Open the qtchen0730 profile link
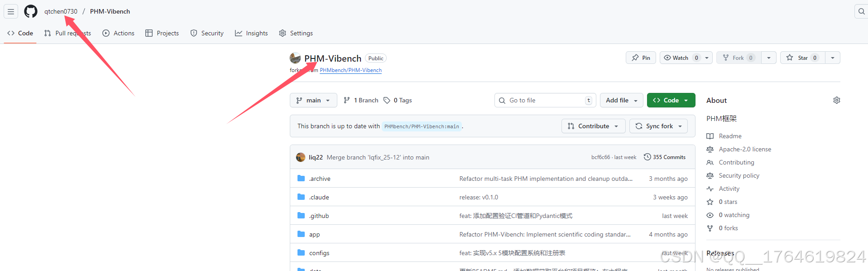Viewport: 868px width, 271px height. tap(61, 11)
